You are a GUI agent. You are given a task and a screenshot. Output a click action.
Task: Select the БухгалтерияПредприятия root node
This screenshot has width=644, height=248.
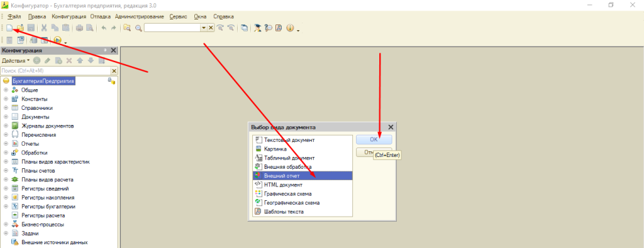[43, 81]
